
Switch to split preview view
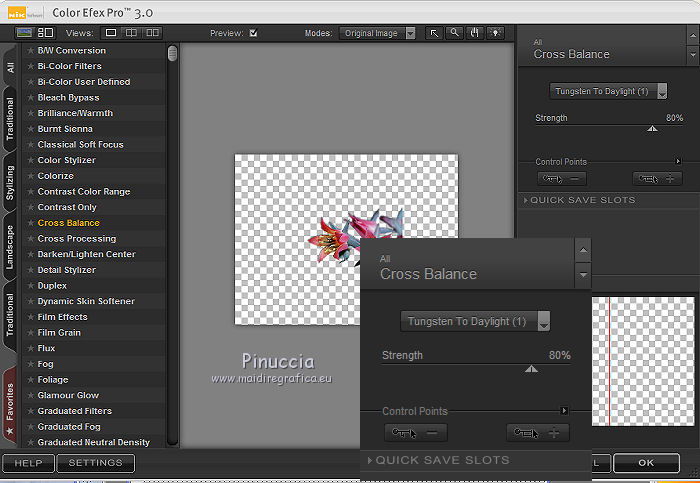pos(133,33)
